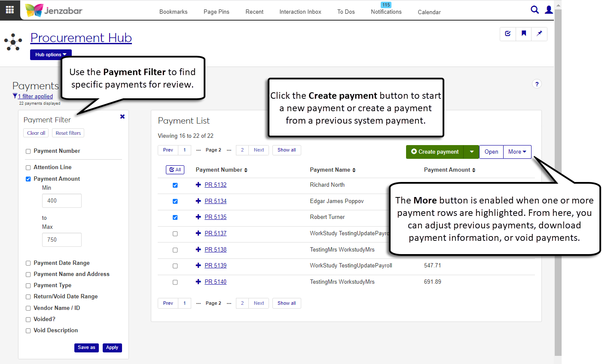Viewport: 602px width, 364px height.
Task: Open the Recent menu
Action: [x=254, y=12]
